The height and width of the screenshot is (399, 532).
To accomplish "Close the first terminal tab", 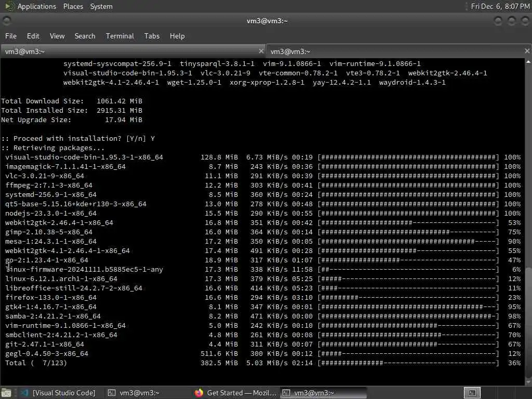I will click(261, 51).
